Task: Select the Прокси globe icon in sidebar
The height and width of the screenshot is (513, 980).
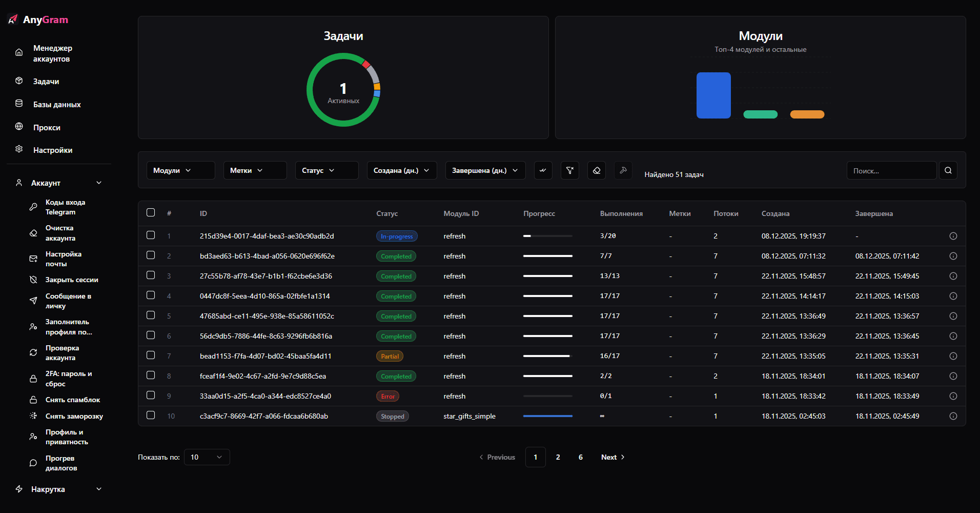Action: coord(18,127)
